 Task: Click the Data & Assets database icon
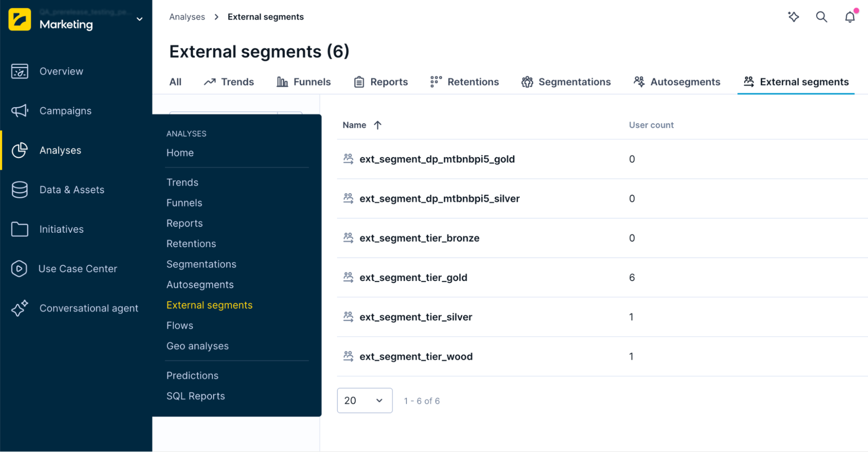(20, 190)
